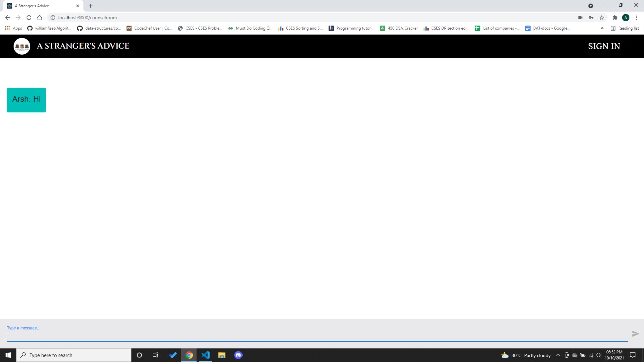Screen dimensions: 644x362
Task: Open the 450 DSA Cracker bookmark
Action: click(399, 28)
